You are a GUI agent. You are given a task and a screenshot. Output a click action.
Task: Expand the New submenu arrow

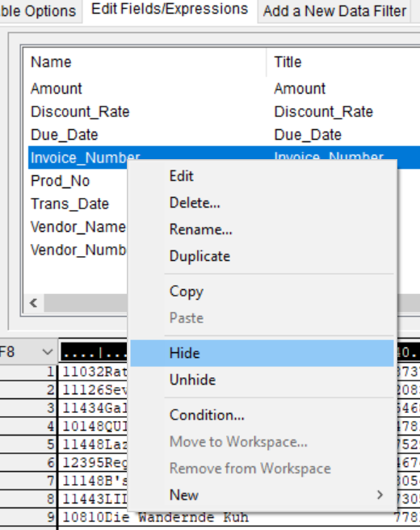pyautogui.click(x=380, y=494)
